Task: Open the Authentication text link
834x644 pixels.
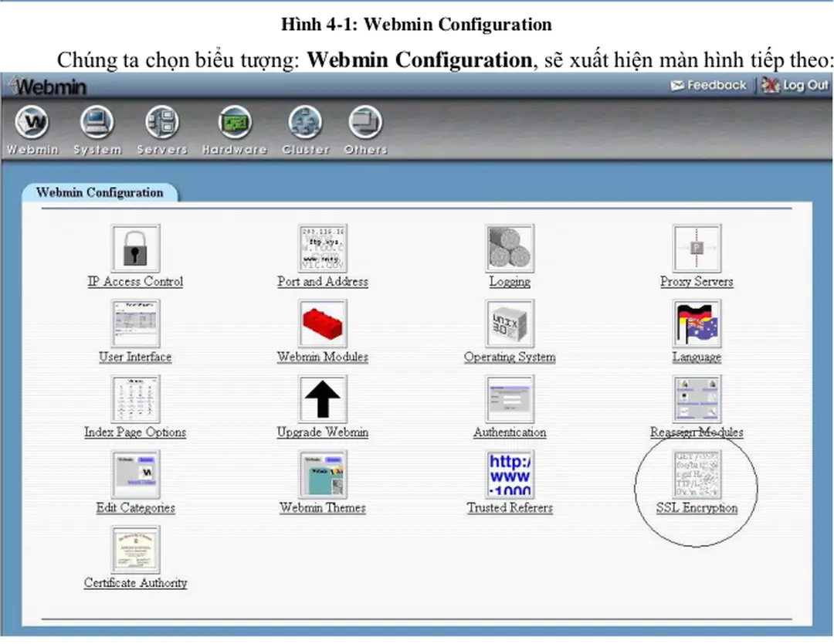Action: coord(510,432)
